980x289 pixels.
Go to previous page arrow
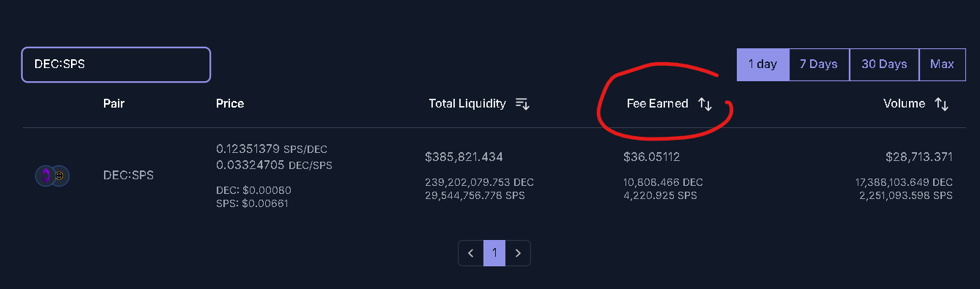tap(471, 253)
